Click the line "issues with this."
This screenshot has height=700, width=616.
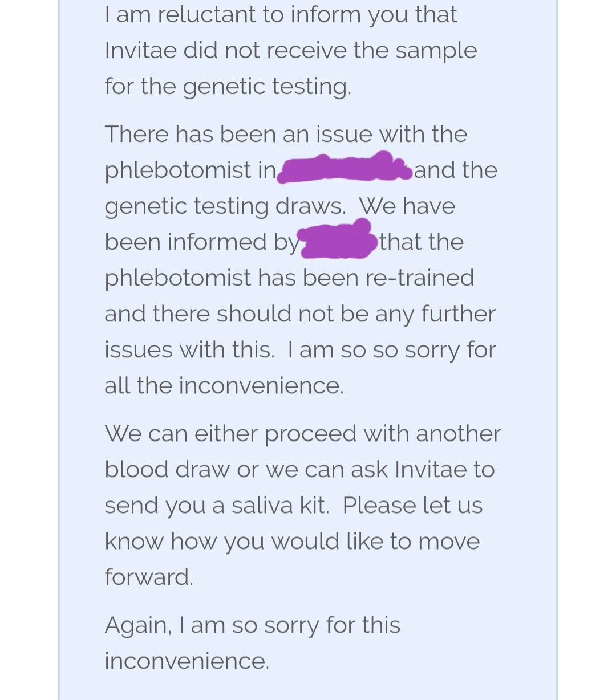click(x=189, y=350)
